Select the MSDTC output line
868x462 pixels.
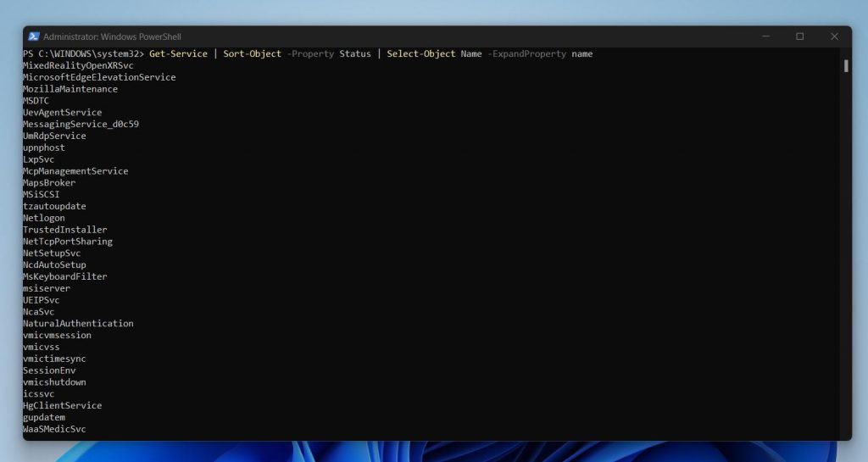click(x=36, y=101)
